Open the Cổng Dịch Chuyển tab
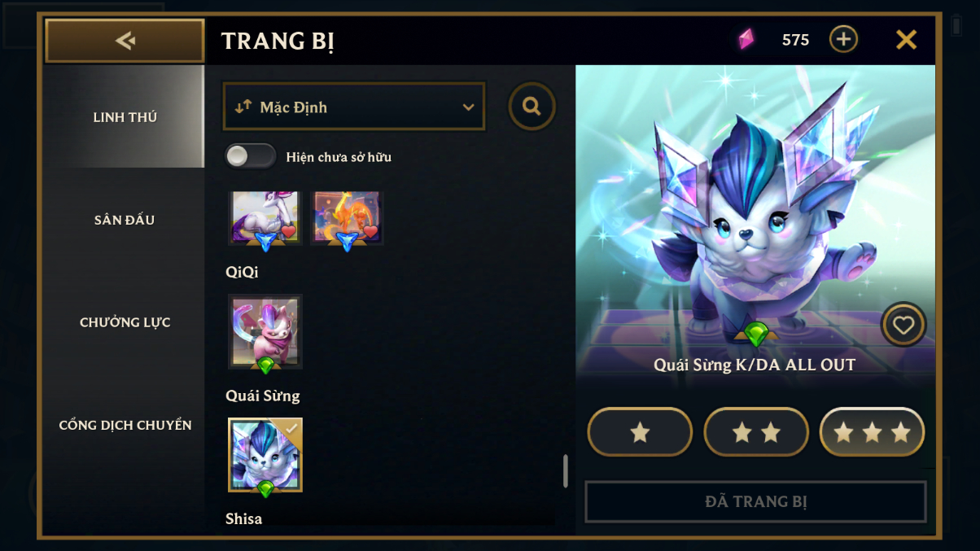 pos(125,425)
